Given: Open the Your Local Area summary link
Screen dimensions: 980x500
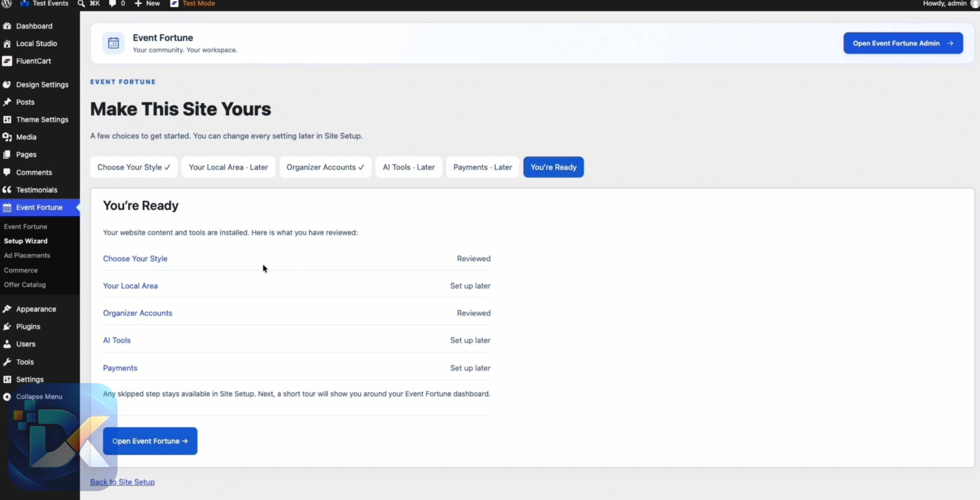Looking at the screenshot, I should (130, 286).
